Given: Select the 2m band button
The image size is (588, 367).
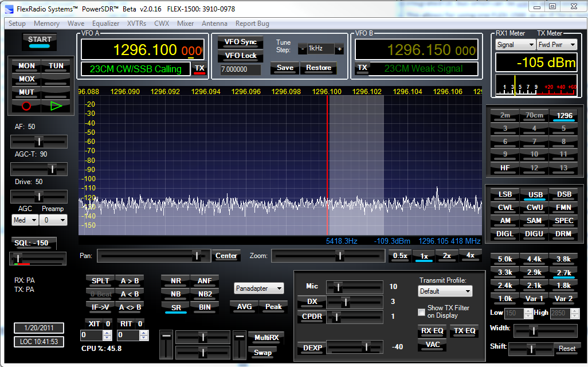Looking at the screenshot, I should point(505,116).
